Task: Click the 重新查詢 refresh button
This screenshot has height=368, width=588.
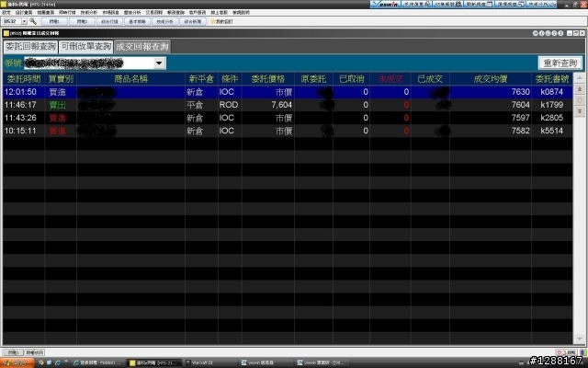Action: coord(560,63)
